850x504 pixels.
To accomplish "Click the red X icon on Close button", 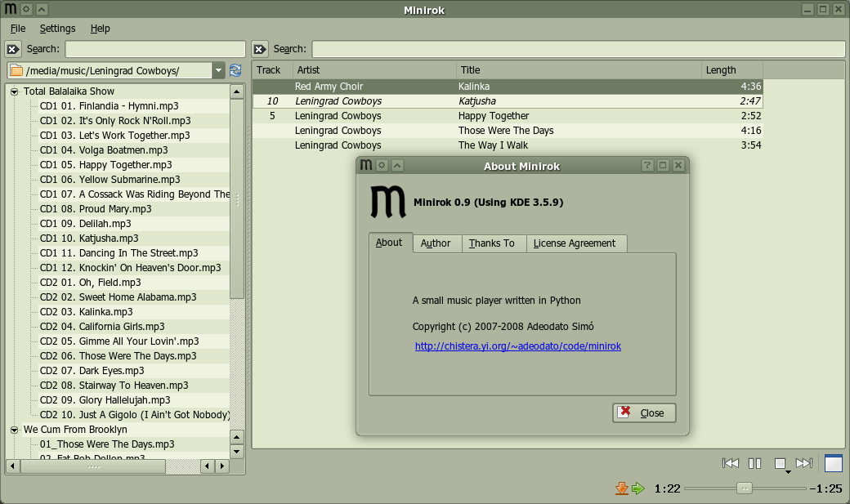I will coord(625,412).
